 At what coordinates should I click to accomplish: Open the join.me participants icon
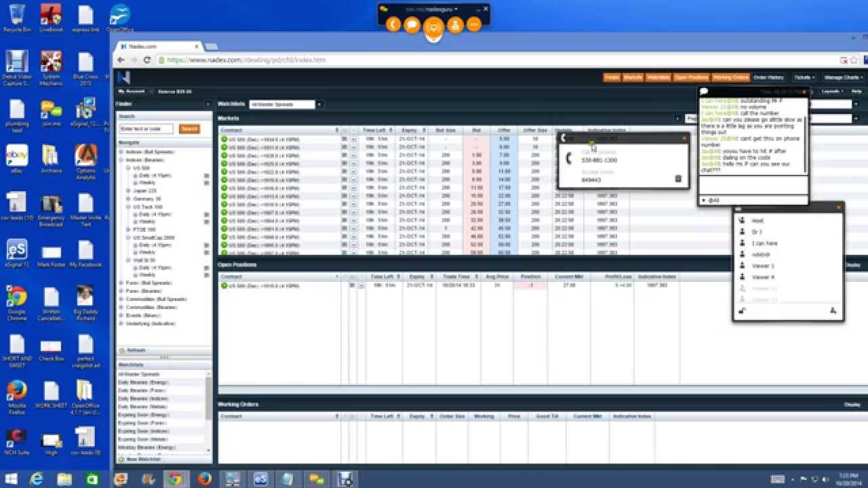point(455,25)
